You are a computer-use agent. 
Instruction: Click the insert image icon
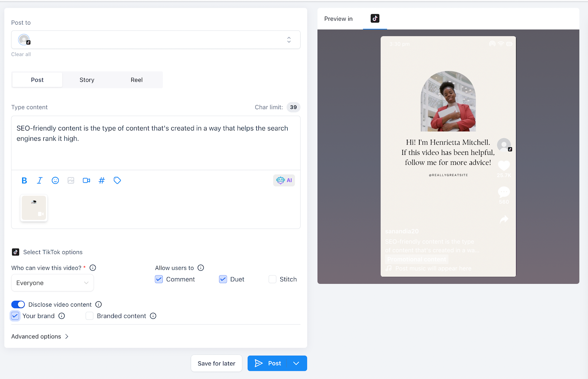[71, 180]
